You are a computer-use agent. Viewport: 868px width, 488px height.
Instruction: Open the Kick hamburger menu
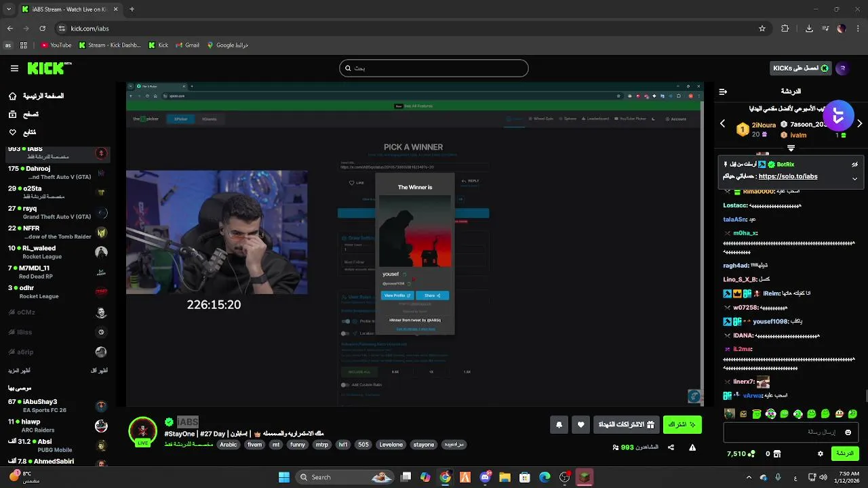pos(14,68)
